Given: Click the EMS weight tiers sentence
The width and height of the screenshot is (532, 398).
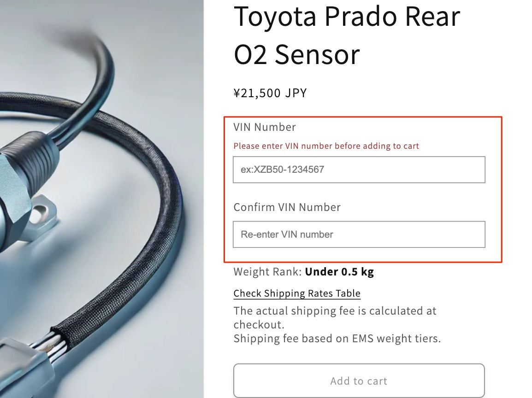Looking at the screenshot, I should pyautogui.click(x=337, y=339).
